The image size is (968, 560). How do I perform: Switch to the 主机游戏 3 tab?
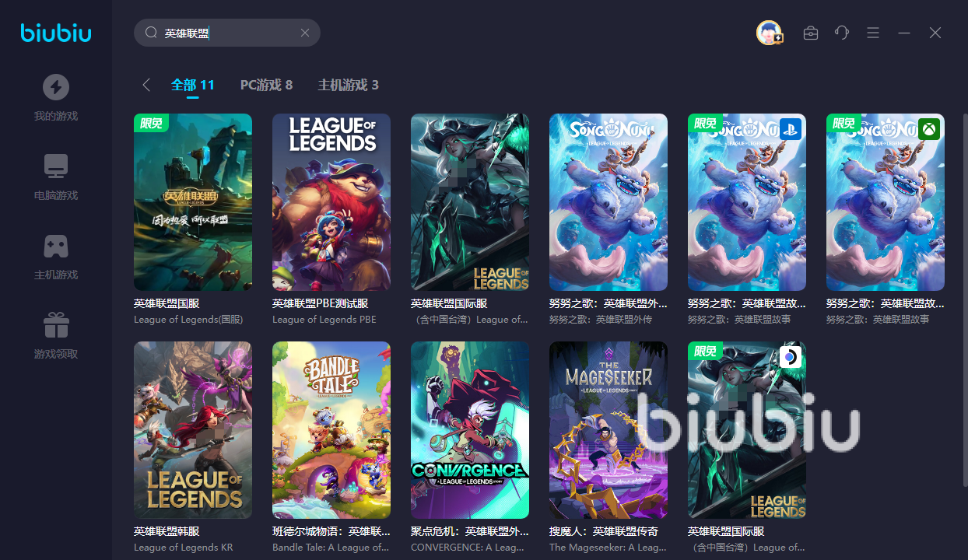tap(348, 85)
